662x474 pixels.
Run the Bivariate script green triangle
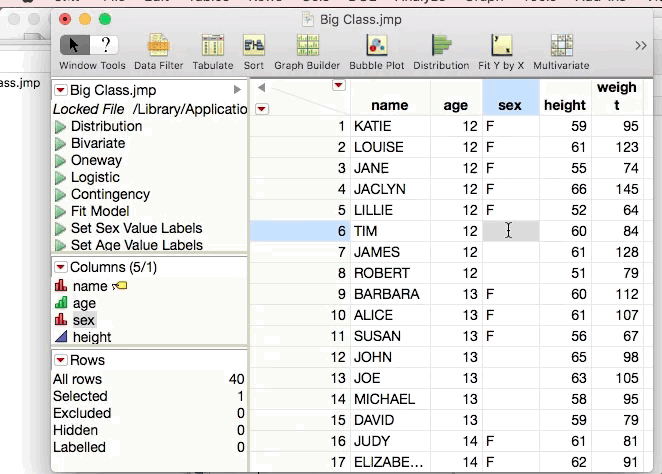click(60, 144)
